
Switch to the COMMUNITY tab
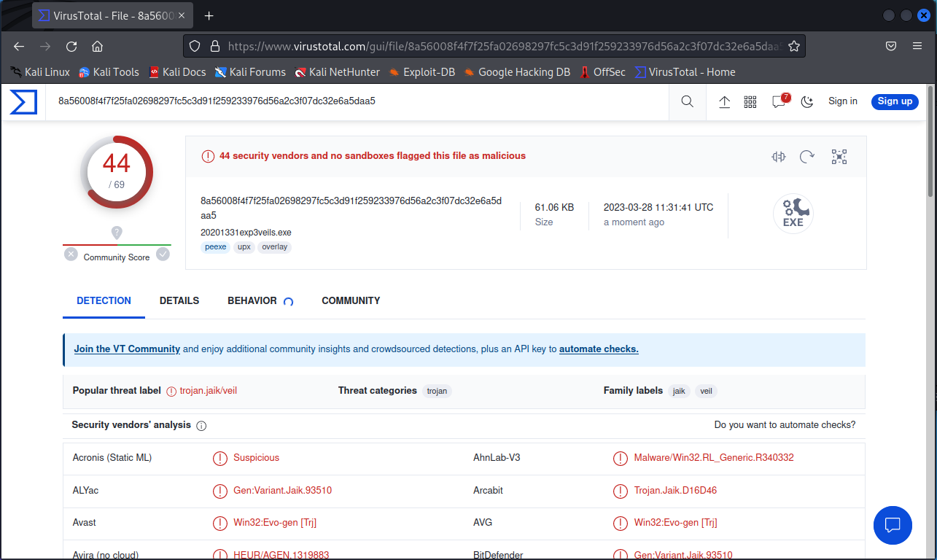click(351, 300)
